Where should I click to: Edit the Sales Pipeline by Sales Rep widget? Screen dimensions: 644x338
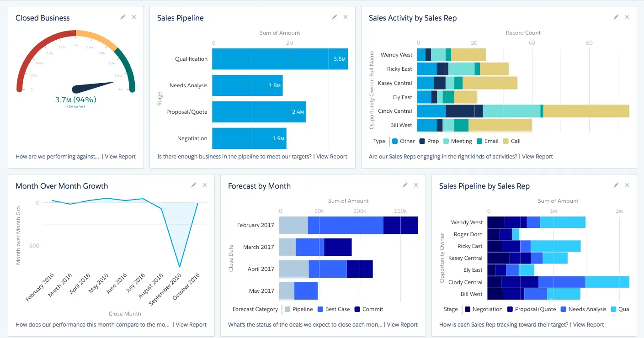616,185
